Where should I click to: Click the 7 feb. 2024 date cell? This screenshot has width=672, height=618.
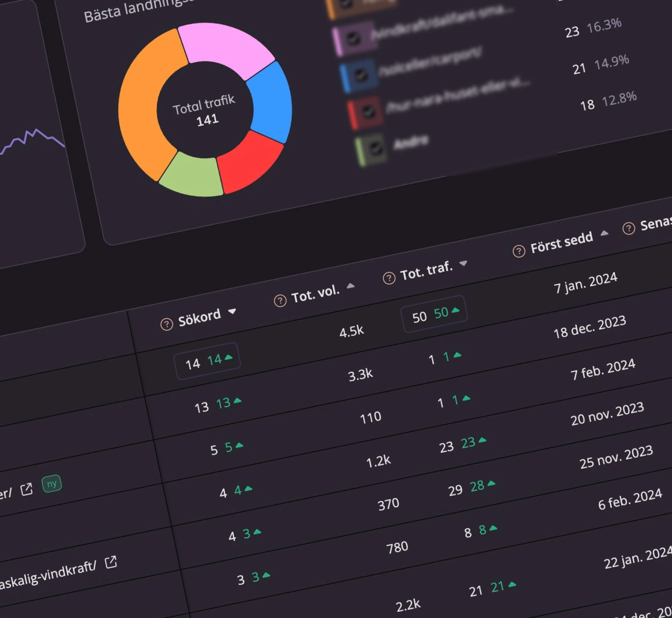[603, 369]
